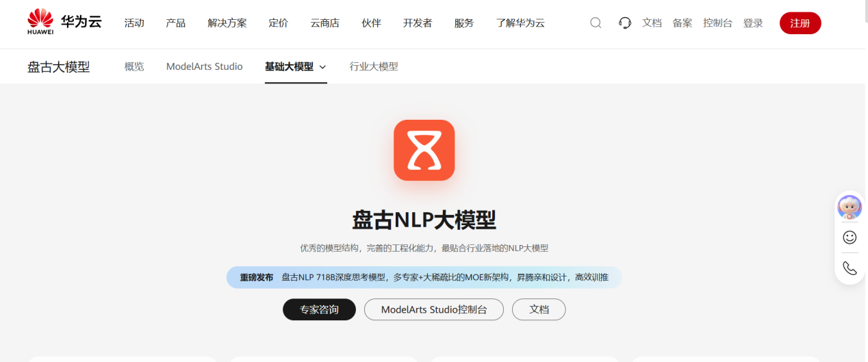
Task: Click the 盘古大模型 section title
Action: [59, 66]
